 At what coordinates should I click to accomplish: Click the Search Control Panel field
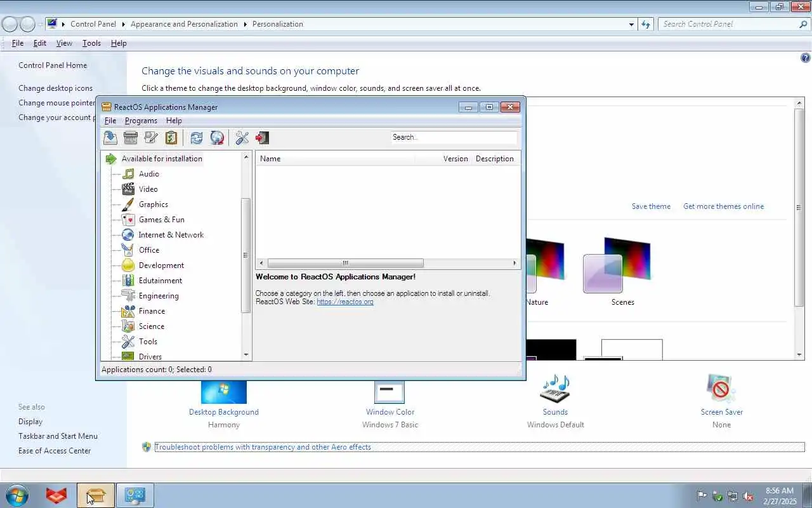(734, 24)
